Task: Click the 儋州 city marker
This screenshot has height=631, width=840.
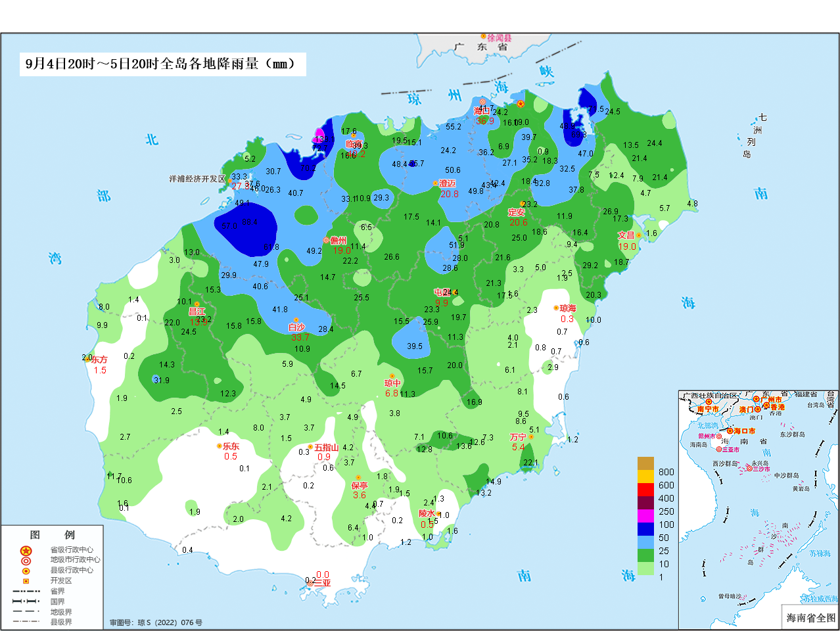Action: point(326,241)
